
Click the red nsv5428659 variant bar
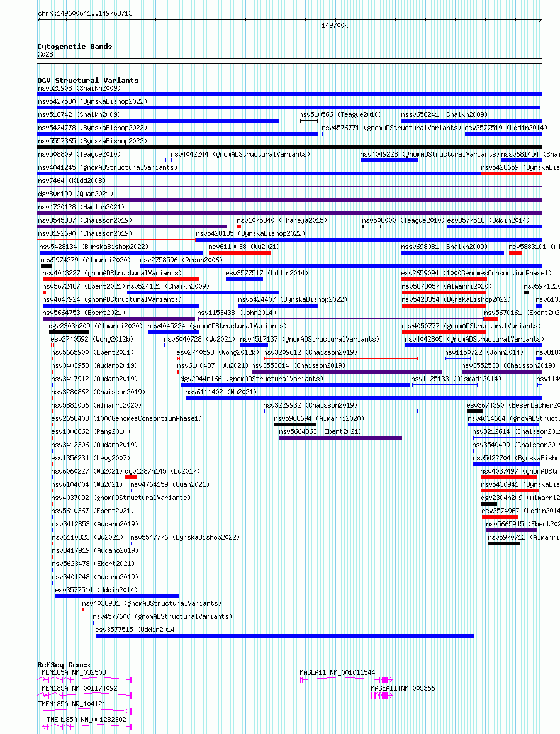[x=512, y=174]
